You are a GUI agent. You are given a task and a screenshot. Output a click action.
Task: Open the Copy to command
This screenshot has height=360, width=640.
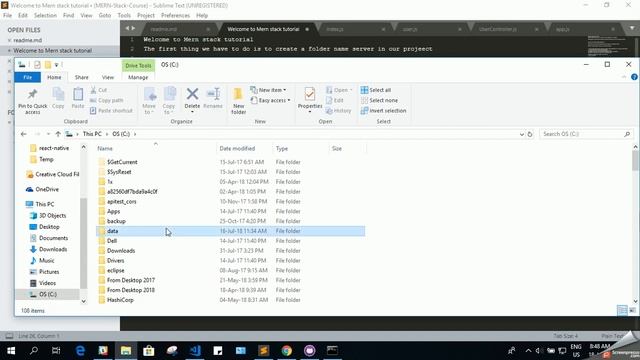tap(169, 100)
